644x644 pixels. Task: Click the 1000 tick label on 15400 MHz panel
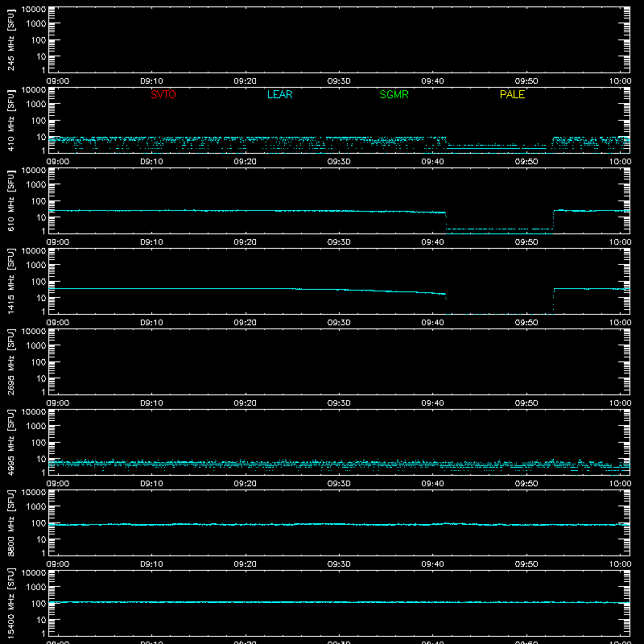tap(36, 588)
